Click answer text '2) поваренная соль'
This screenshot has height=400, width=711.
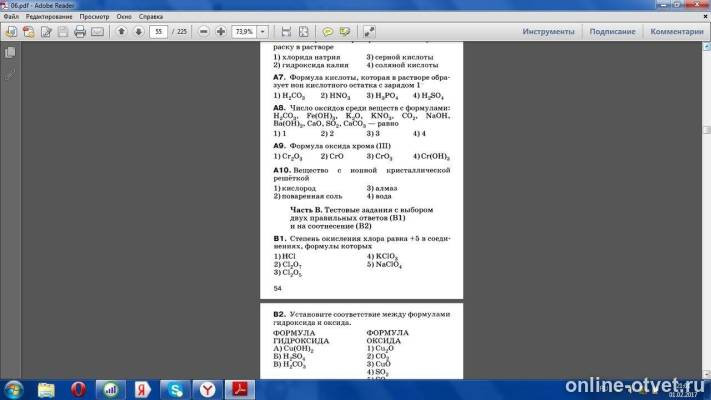coord(308,196)
